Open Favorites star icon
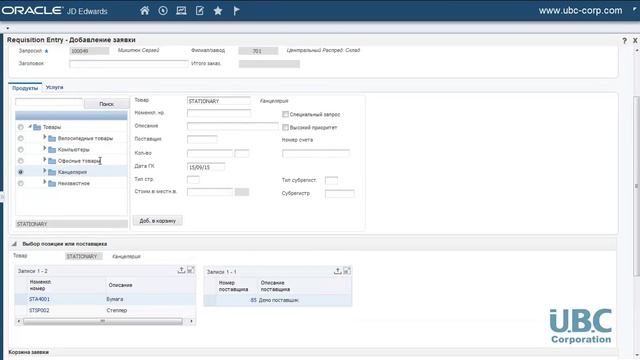This screenshot has height=360, width=640. point(218,11)
